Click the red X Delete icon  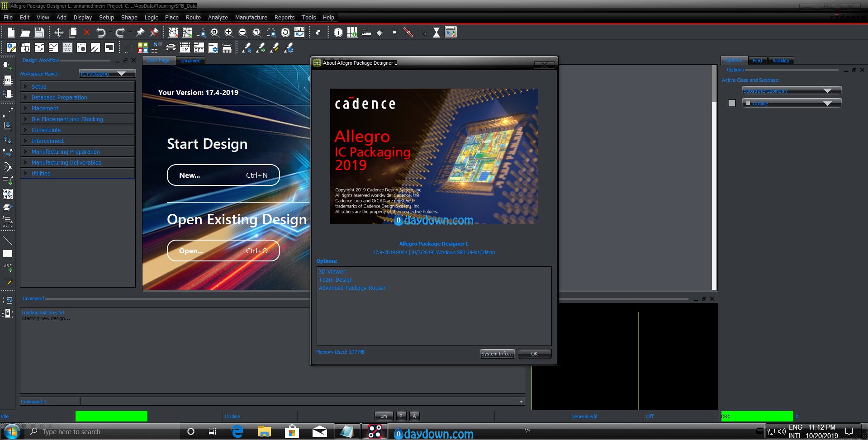[x=87, y=32]
